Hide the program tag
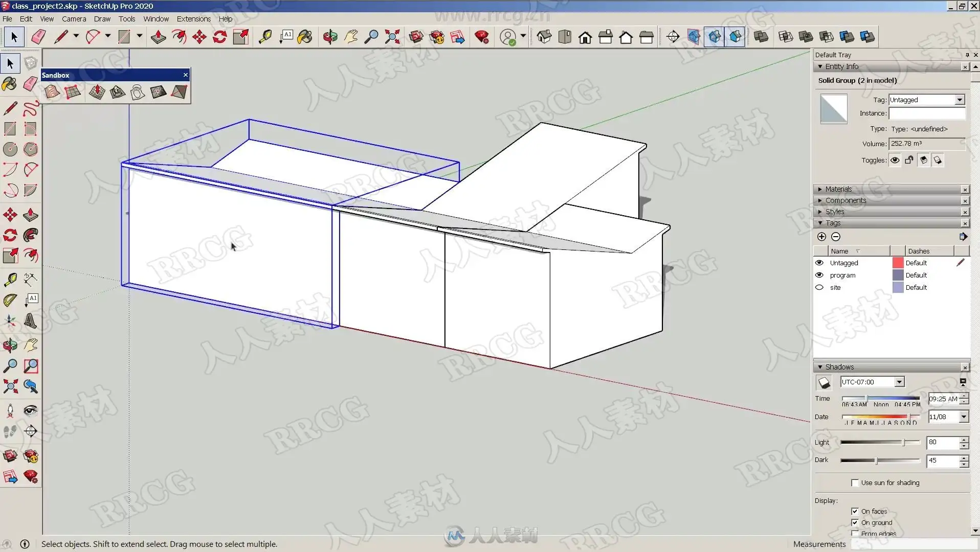This screenshot has height=552, width=980. (819, 275)
